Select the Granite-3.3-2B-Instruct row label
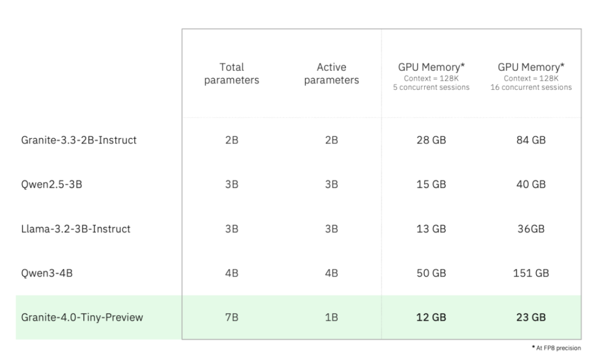This screenshot has width=610, height=364. click(x=79, y=140)
